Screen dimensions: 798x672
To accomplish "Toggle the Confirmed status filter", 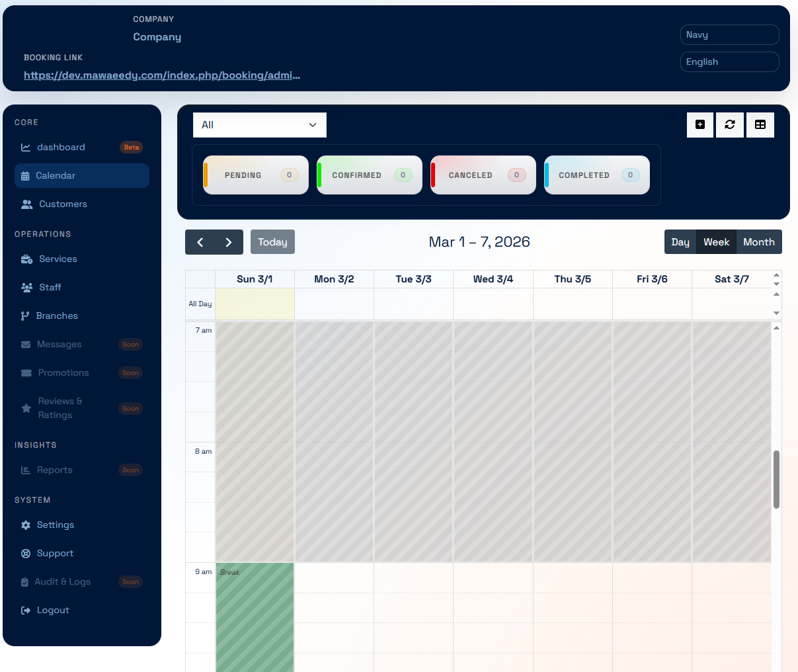I will (x=370, y=175).
